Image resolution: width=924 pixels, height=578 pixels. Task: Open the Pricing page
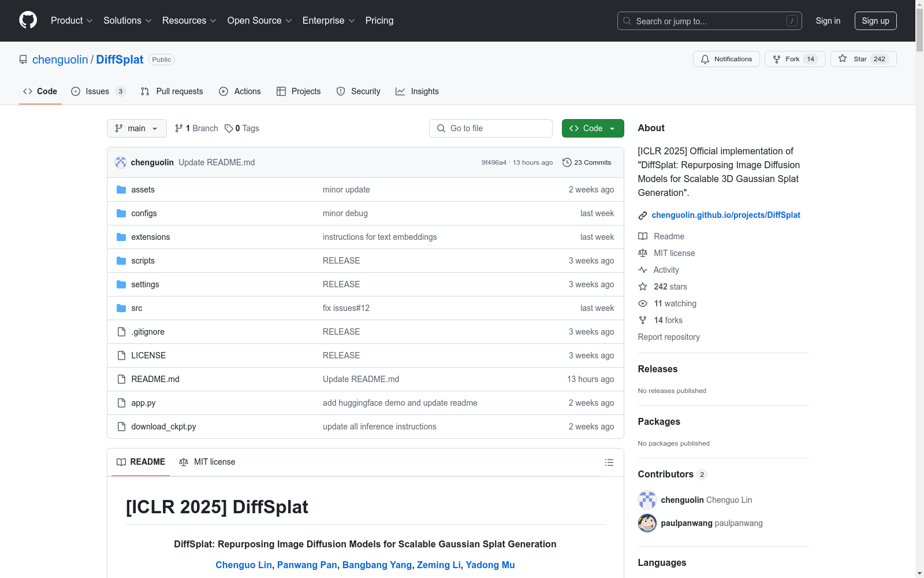coord(379,21)
